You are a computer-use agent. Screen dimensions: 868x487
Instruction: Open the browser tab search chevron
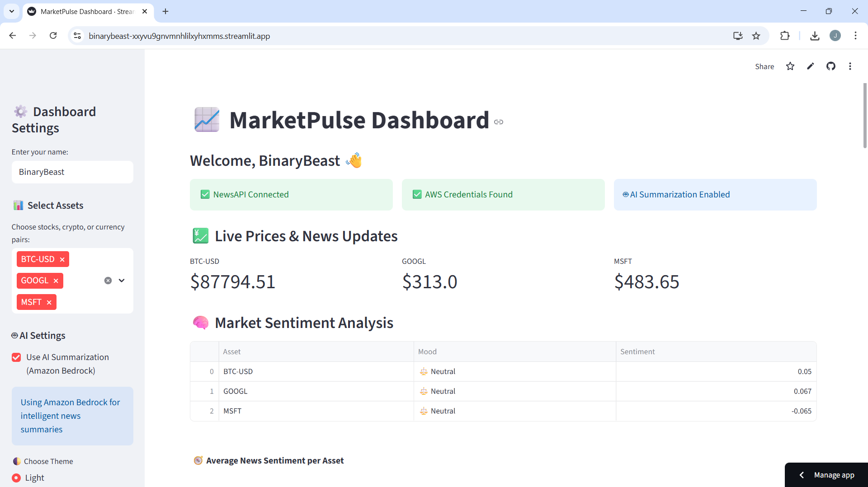point(11,11)
